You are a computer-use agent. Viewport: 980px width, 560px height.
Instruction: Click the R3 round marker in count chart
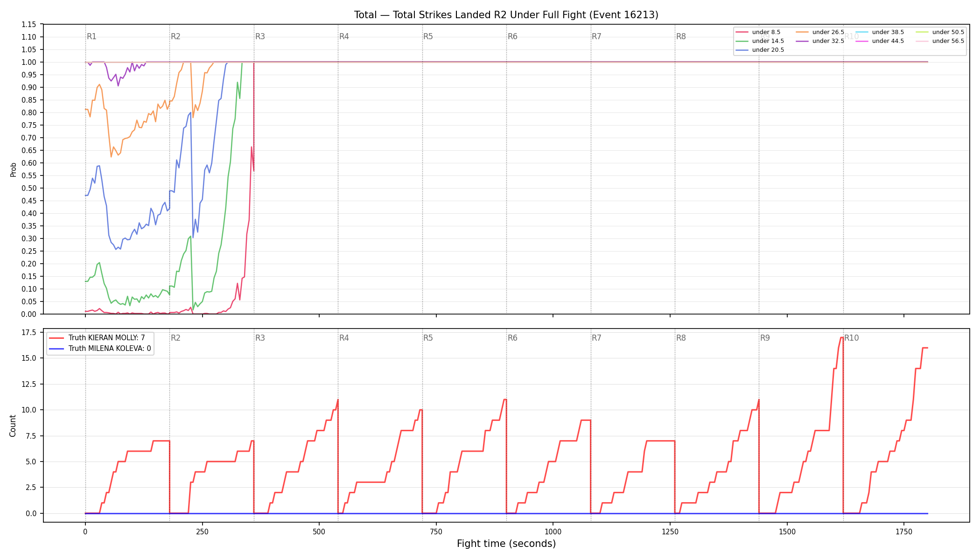click(x=260, y=338)
